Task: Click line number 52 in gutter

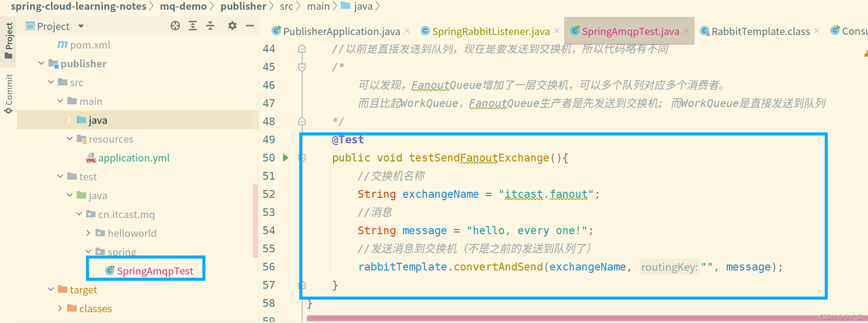Action: click(268, 194)
